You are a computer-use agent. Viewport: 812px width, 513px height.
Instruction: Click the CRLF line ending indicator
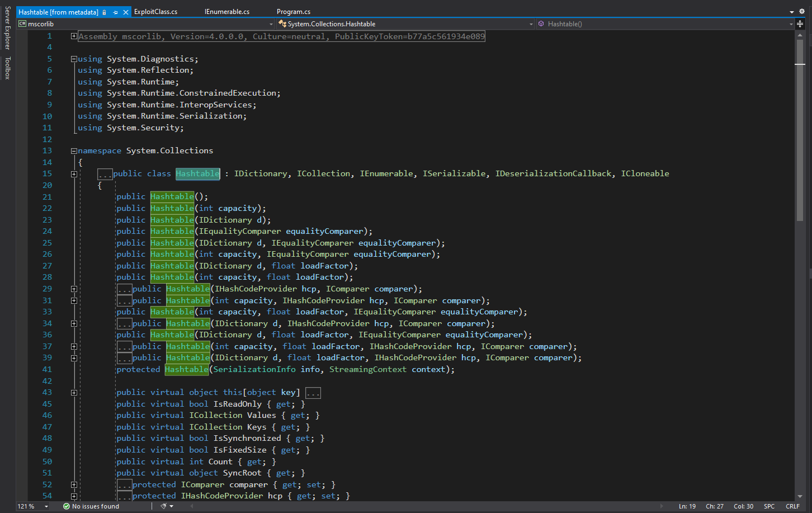[793, 506]
